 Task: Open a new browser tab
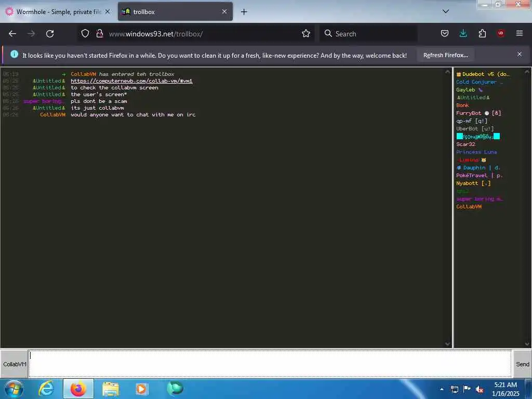point(244,12)
